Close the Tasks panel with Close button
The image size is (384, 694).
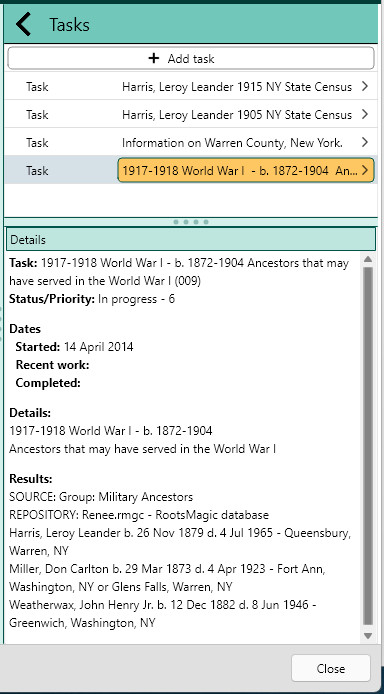point(330,668)
